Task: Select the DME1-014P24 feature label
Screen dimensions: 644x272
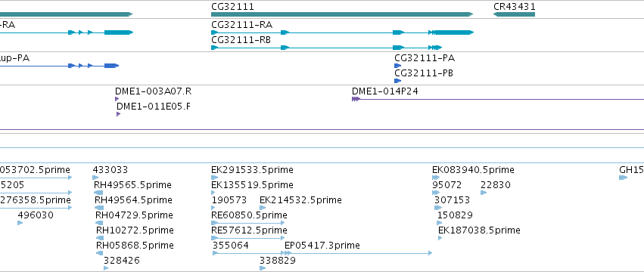Action: [385, 91]
